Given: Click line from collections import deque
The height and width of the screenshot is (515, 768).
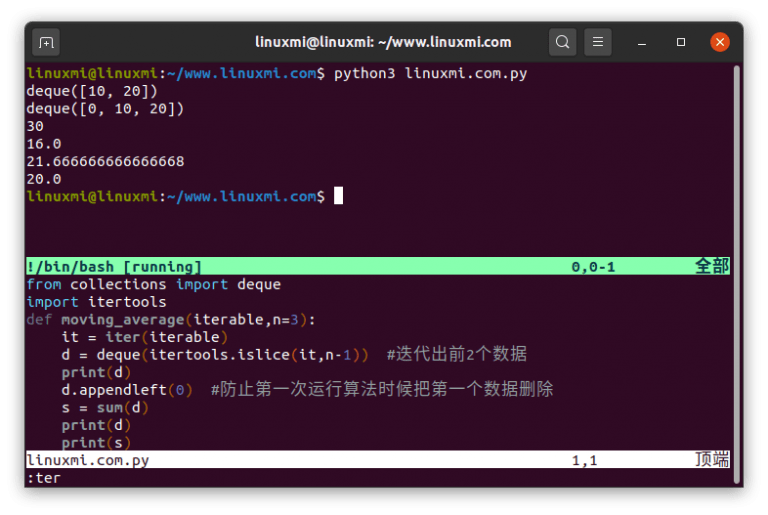Looking at the screenshot, I should pos(154,285).
